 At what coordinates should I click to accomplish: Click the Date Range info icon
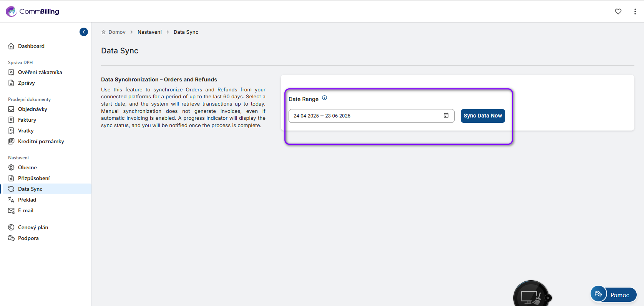[324, 98]
